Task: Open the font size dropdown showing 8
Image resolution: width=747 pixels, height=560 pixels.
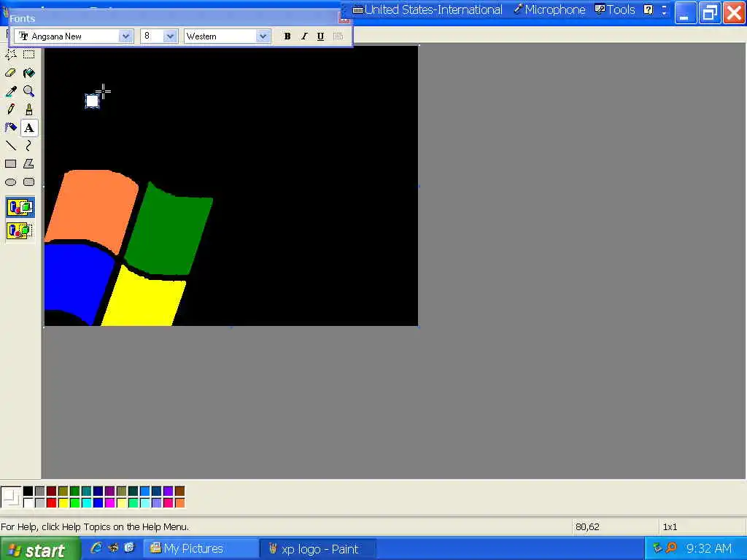Action: point(170,36)
